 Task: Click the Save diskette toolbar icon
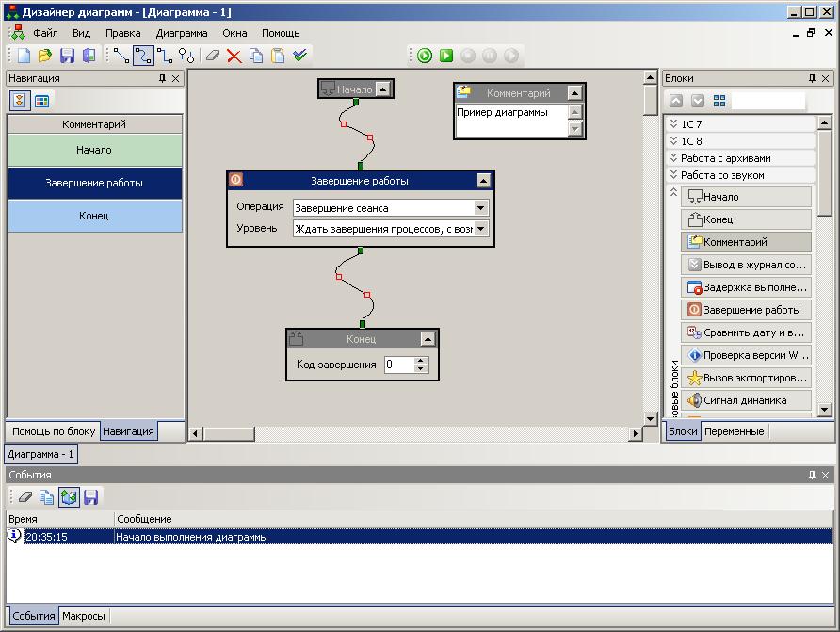tap(67, 56)
